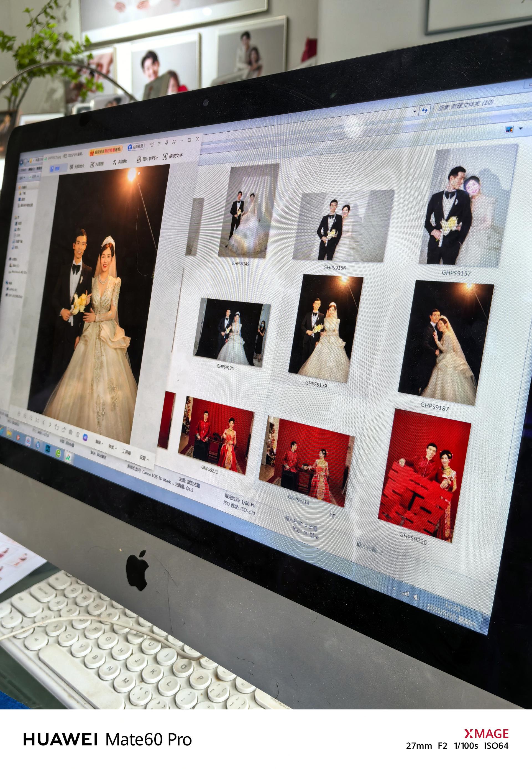
Task: Refresh the Explorer folder with blue arrows
Action: (x=425, y=110)
